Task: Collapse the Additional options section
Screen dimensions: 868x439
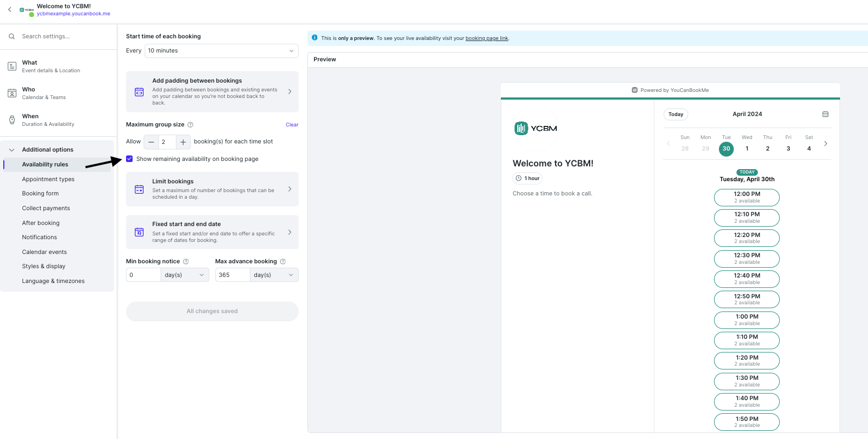Action: tap(12, 150)
